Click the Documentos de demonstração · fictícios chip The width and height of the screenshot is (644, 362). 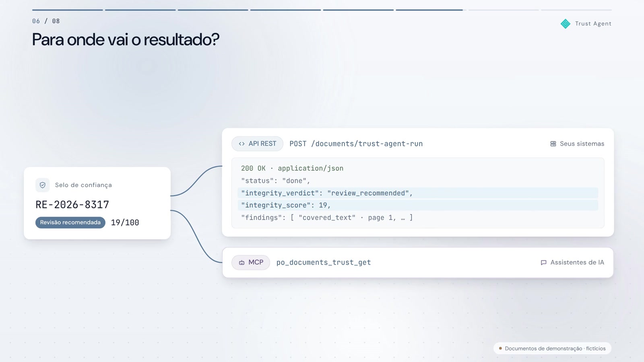pos(552,348)
